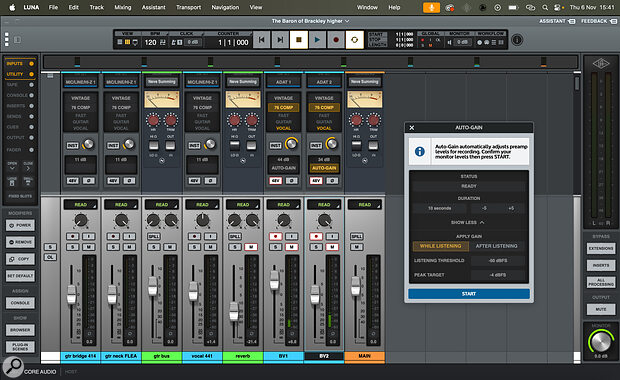Image resolution: width=620 pixels, height=380 pixels.
Task: Click the Peak Target value field
Action: pyautogui.click(x=498, y=275)
